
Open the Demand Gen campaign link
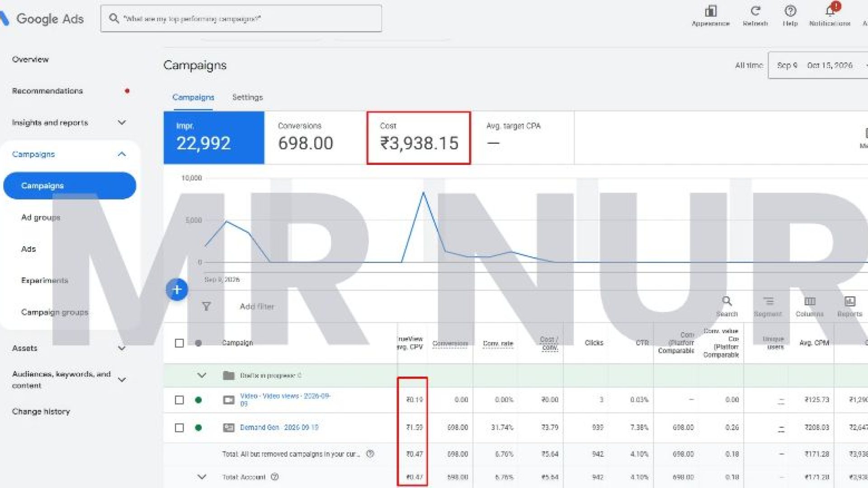pos(279,427)
